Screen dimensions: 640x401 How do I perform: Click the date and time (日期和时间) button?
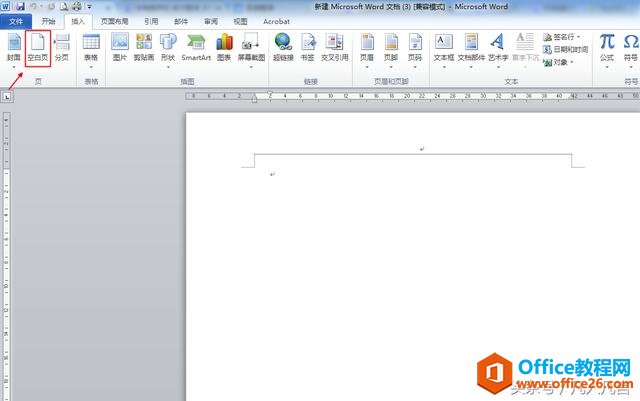pos(568,48)
